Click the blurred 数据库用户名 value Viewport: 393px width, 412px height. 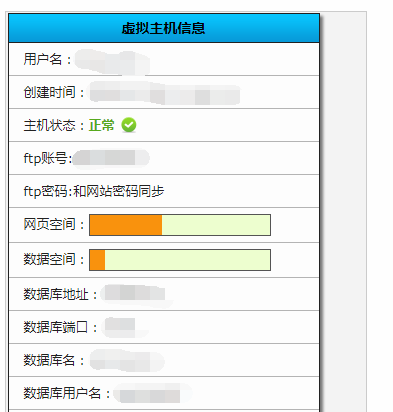click(x=152, y=393)
